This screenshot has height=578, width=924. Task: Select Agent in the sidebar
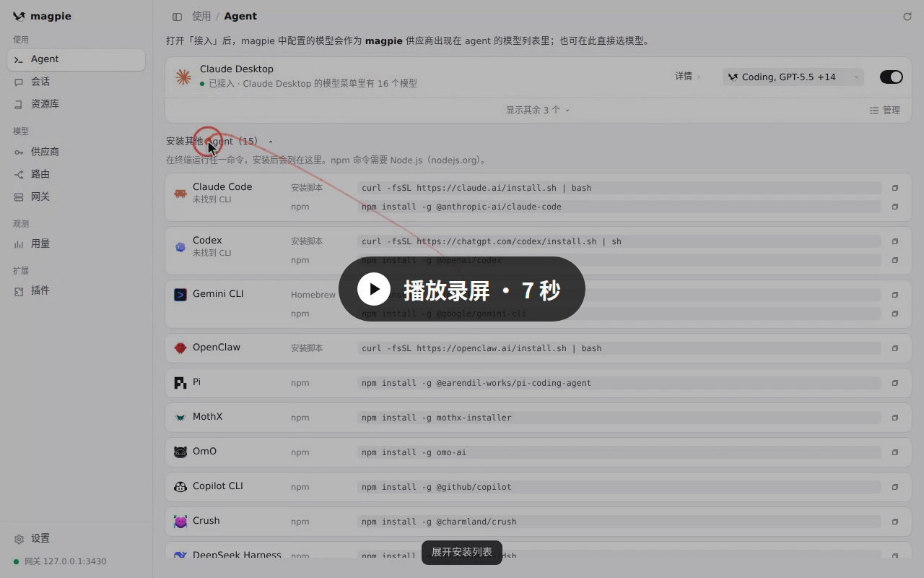(x=76, y=59)
